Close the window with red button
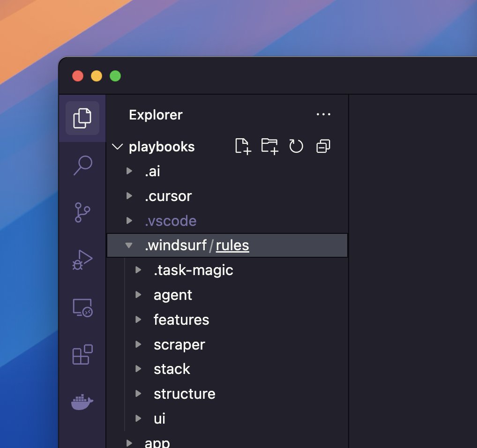477x448 pixels. [78, 76]
